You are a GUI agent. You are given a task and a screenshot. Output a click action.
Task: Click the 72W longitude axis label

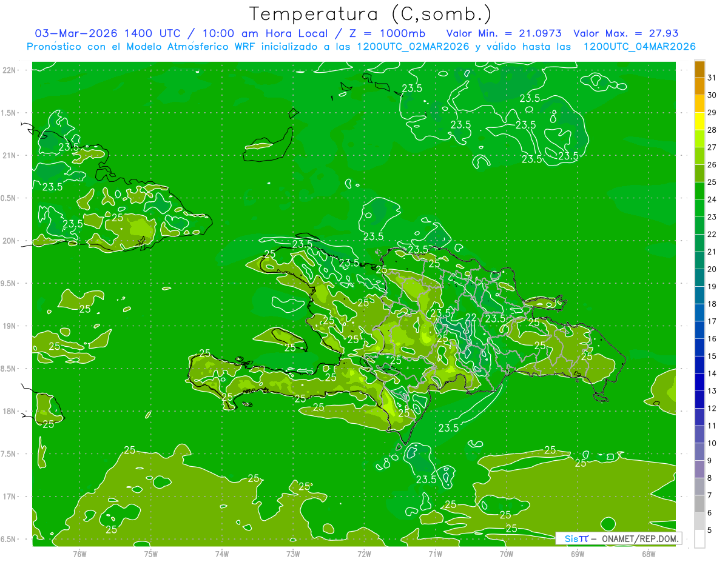tap(364, 554)
